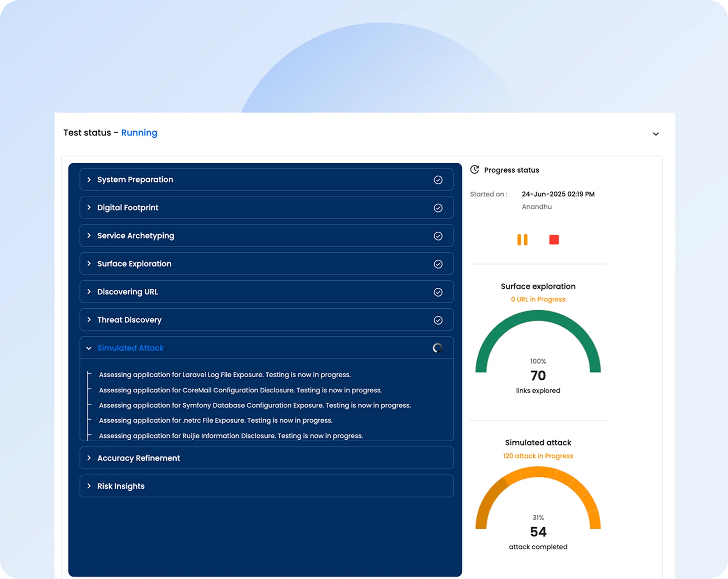Collapse the Test status panel chevron

[x=656, y=134]
